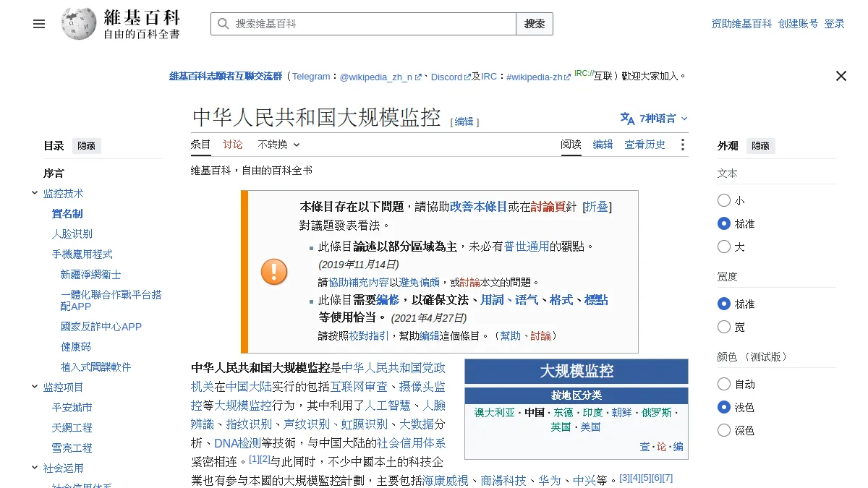This screenshot has width=868, height=488.
Task: Jump to 新疆淨網衛士 in contents
Action: point(91,275)
